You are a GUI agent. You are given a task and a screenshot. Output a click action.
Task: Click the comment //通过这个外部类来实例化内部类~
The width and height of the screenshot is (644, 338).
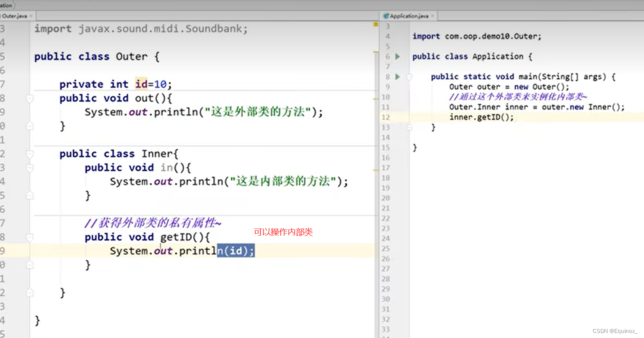518,97
